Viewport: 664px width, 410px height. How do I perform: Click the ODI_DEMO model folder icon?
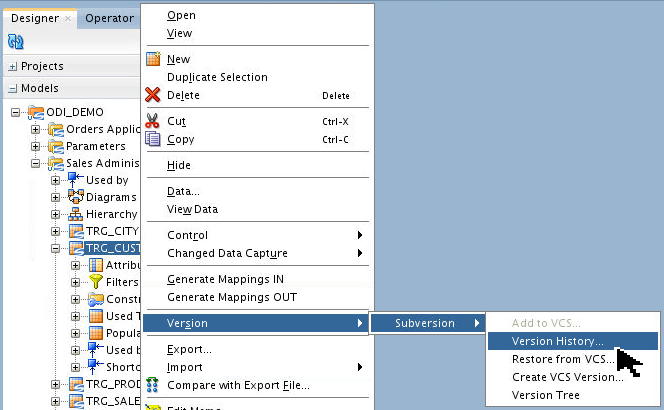tap(36, 112)
